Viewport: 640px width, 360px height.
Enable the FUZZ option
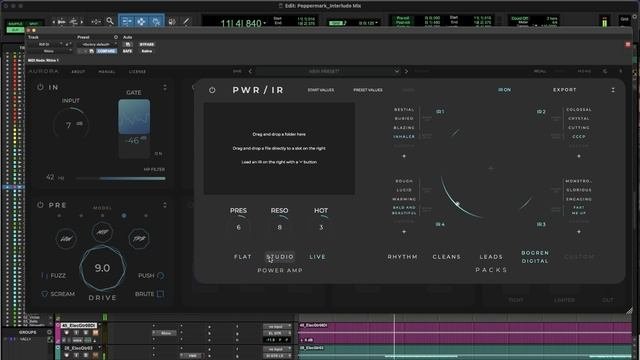53,276
